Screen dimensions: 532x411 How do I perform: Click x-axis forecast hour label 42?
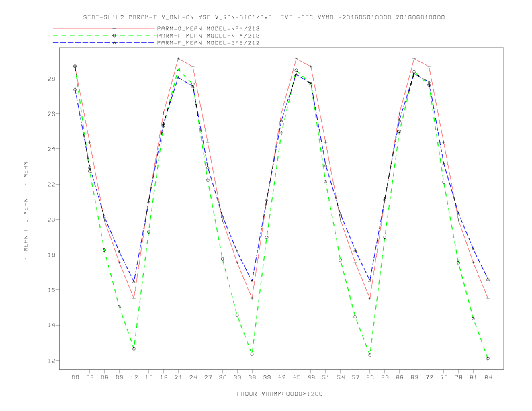pos(281,377)
